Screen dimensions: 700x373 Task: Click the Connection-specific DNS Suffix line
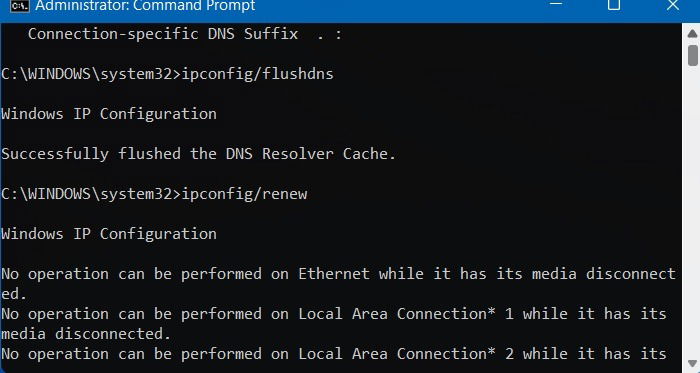pos(185,34)
